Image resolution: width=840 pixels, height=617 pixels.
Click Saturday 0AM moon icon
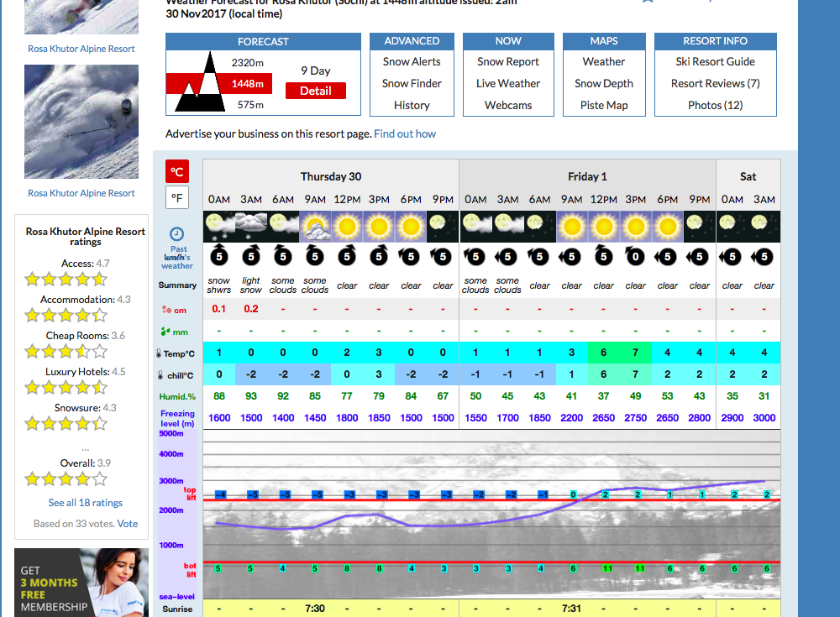pyautogui.click(x=732, y=227)
